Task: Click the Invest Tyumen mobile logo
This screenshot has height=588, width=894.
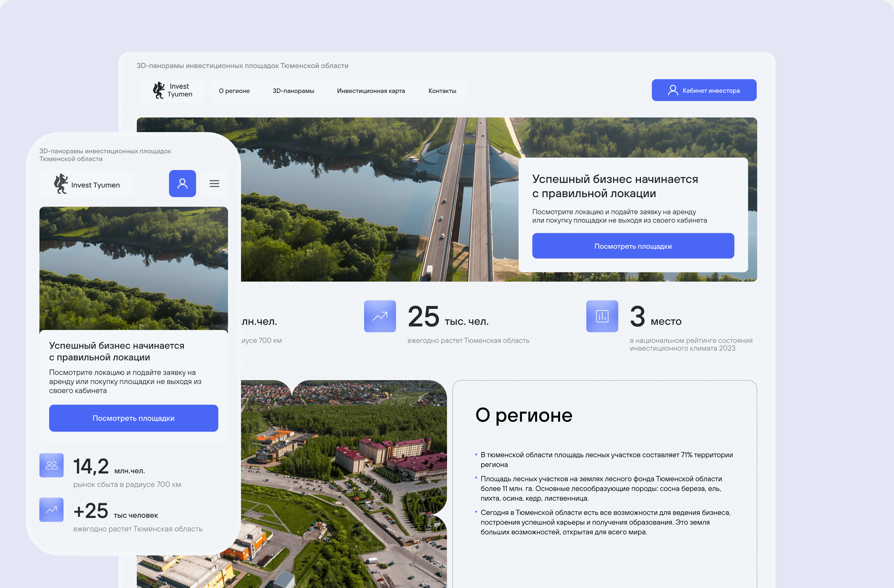Action: 87,184
